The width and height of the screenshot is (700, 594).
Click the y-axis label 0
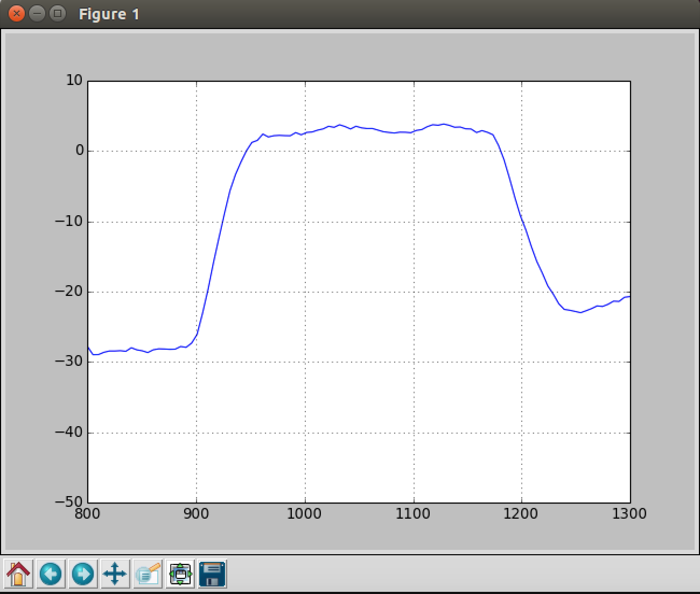click(80, 150)
